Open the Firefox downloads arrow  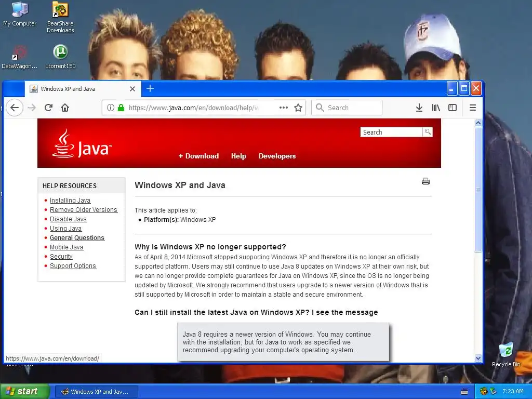coord(419,108)
